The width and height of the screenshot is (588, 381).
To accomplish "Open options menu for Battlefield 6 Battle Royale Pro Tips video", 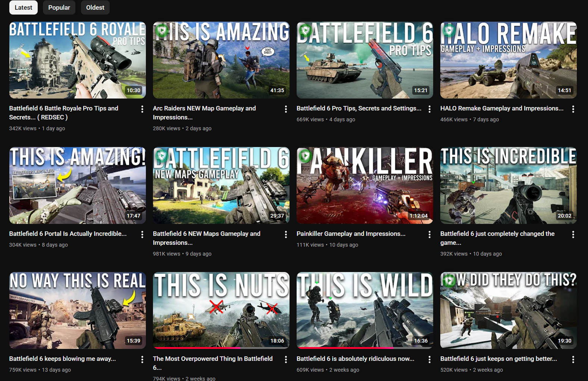I will tap(142, 109).
